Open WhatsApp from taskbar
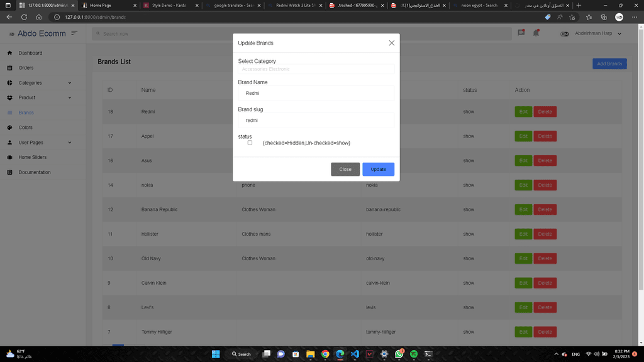The image size is (644, 362). click(399, 354)
